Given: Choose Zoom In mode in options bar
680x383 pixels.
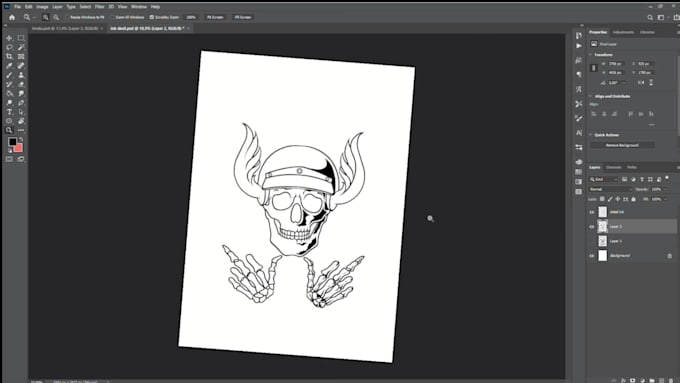Looking at the screenshot, I should click(46, 17).
